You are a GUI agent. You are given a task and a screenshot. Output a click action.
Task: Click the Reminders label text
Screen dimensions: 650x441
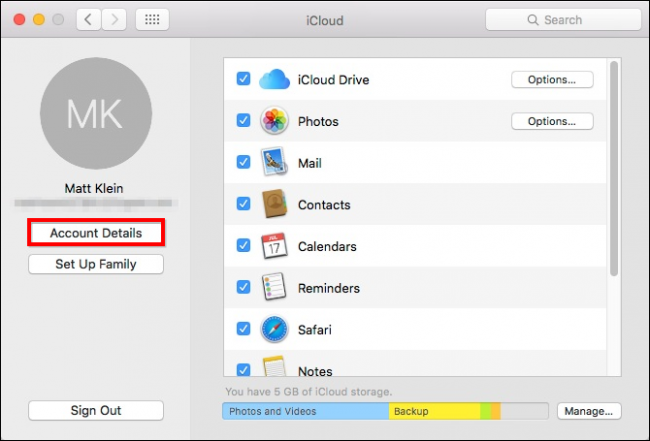329,288
